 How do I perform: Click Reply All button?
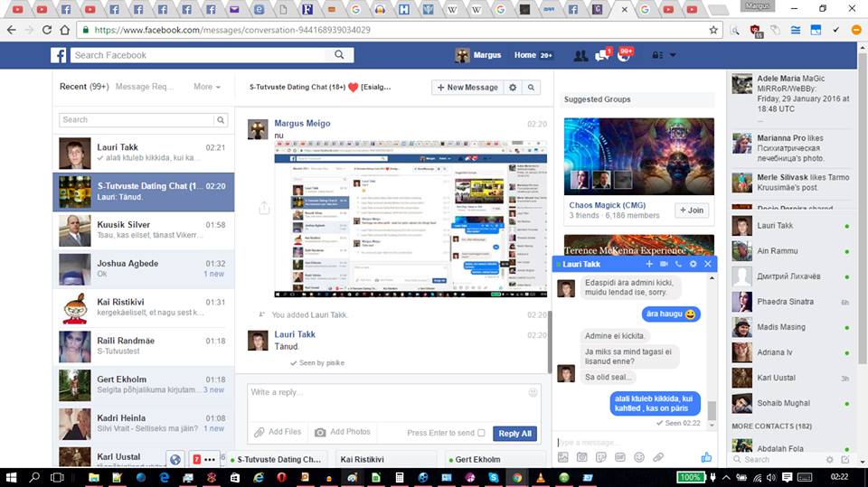point(514,434)
